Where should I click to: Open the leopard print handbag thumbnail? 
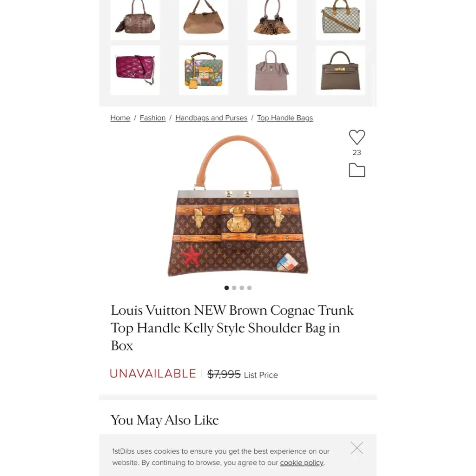(x=272, y=20)
